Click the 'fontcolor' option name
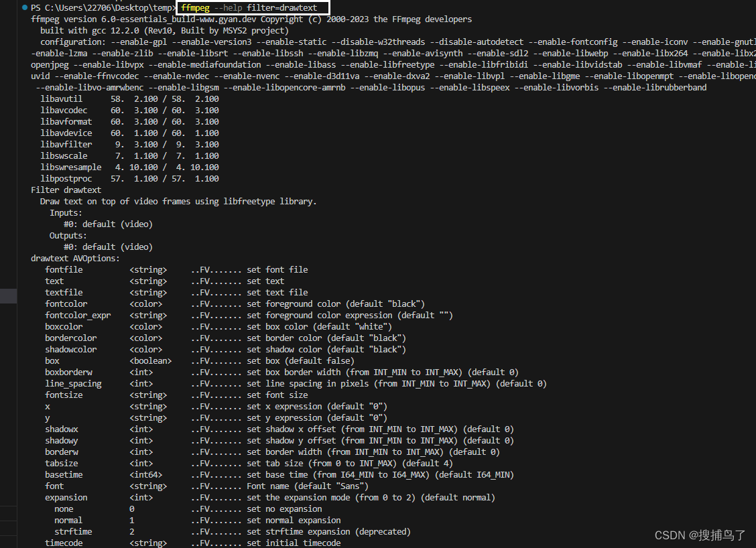 66,304
